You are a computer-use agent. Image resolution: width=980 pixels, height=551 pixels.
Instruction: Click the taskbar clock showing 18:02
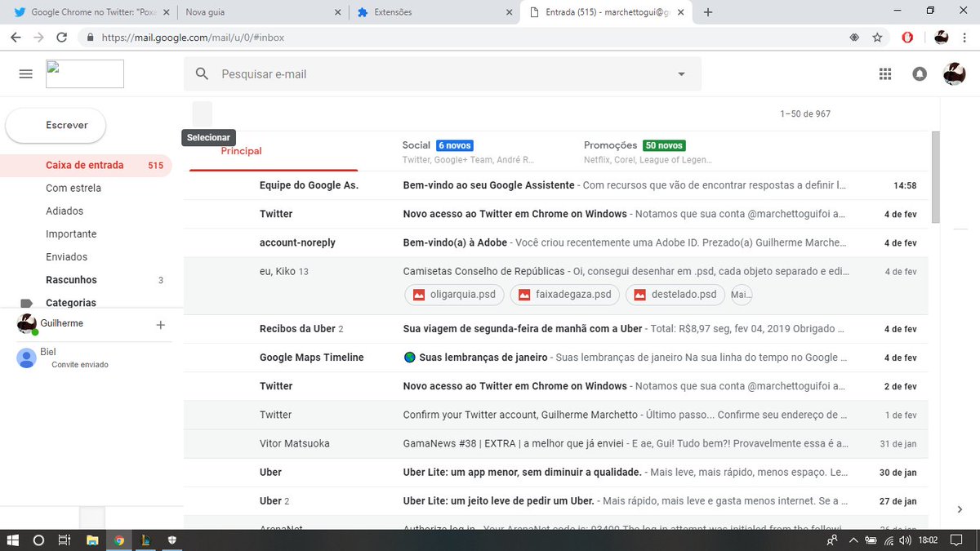click(x=929, y=540)
